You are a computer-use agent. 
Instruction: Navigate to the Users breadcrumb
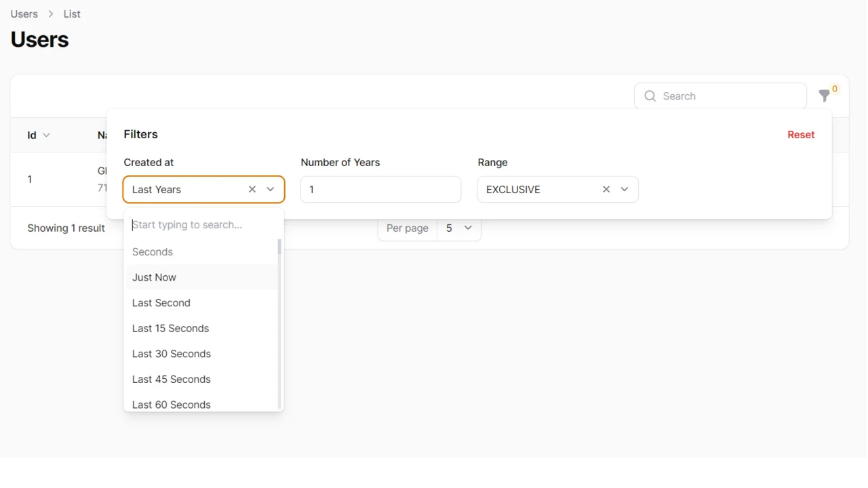(24, 14)
